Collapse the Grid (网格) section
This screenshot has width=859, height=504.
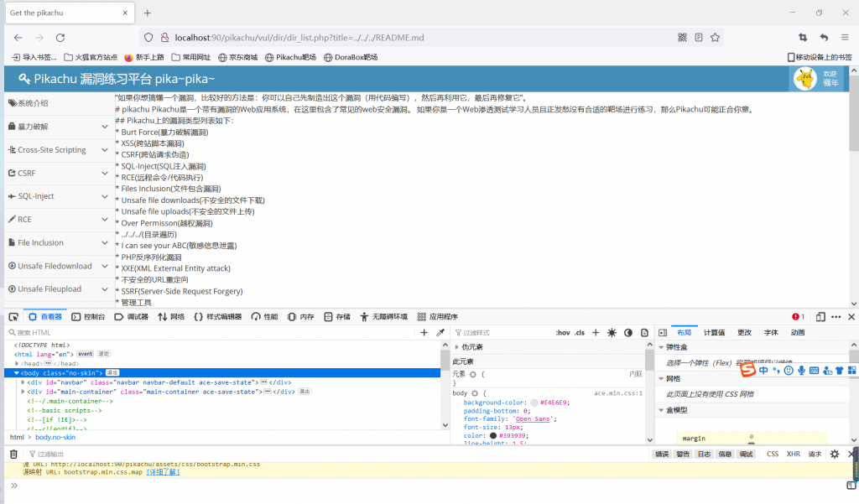[661, 378]
